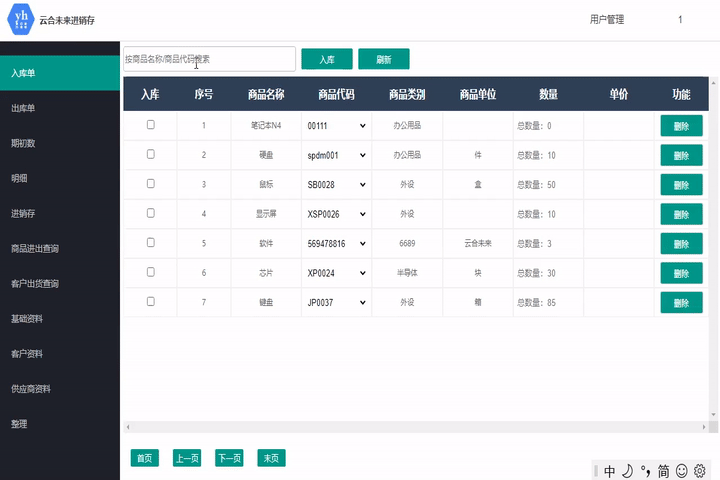Click the moon icon in IME bar
The image size is (720, 480).
click(x=627, y=471)
